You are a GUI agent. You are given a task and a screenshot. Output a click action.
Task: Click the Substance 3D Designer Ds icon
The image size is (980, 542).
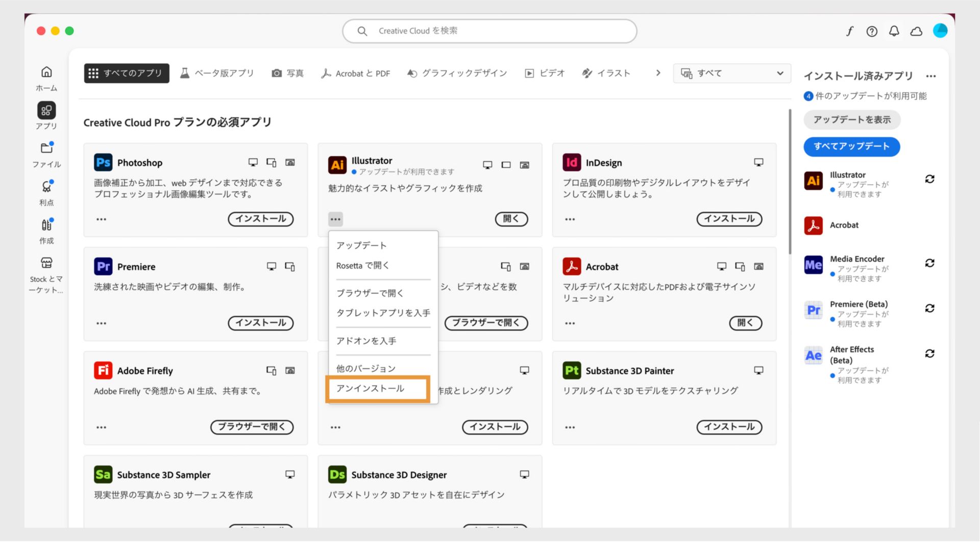[337, 475]
